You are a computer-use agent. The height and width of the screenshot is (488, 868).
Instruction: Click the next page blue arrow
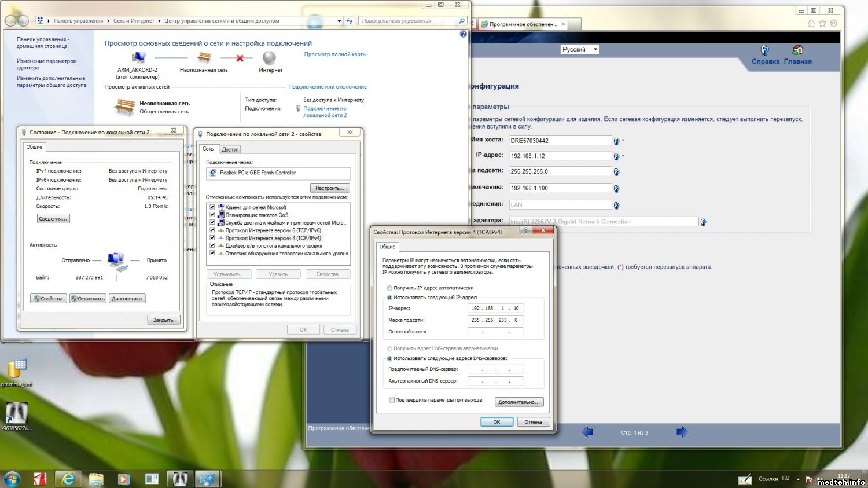coord(682,432)
